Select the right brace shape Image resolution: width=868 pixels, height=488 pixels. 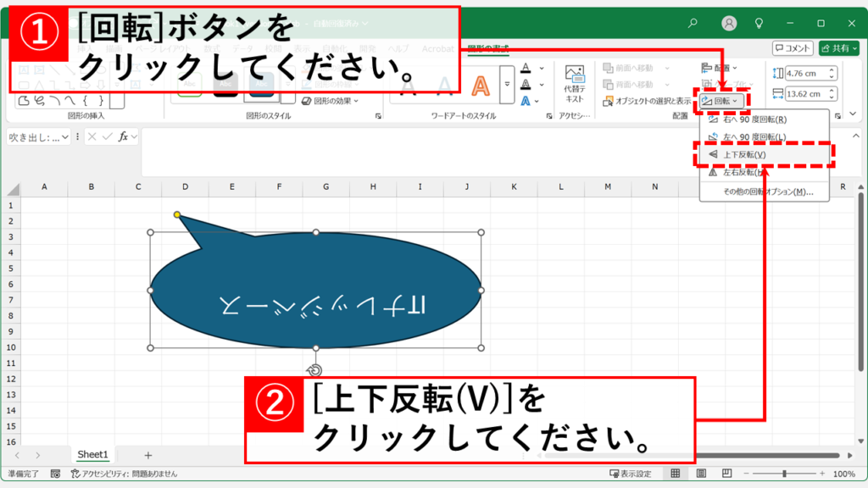[x=101, y=101]
